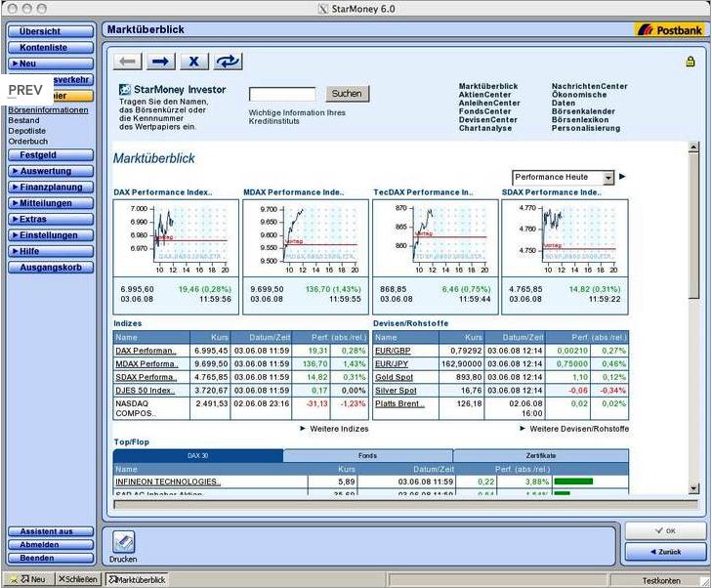Click the DAX Performance Index chart

coord(176,238)
